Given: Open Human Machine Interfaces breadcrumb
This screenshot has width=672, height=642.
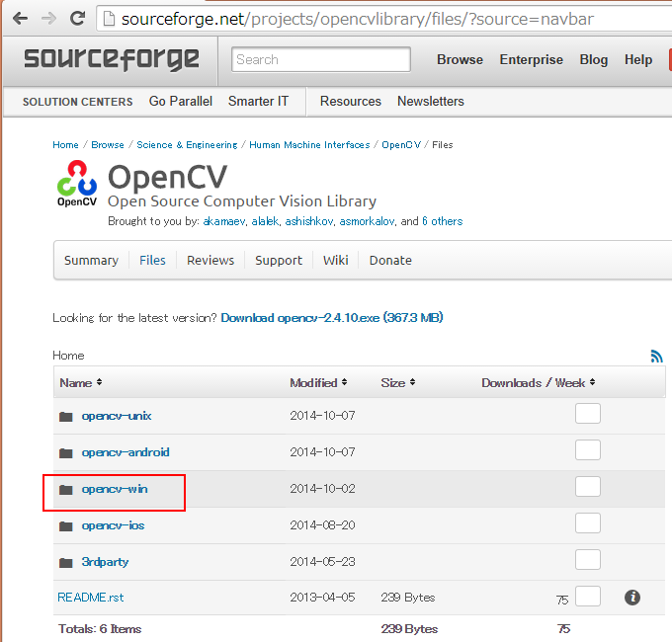Looking at the screenshot, I should 309,145.
